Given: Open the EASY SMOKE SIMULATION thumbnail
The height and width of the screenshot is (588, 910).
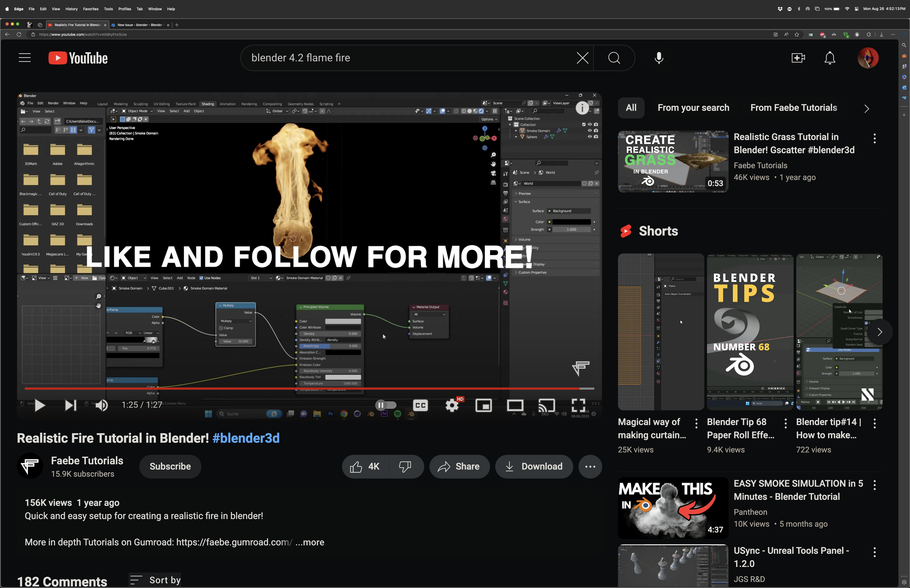Looking at the screenshot, I should [x=673, y=508].
